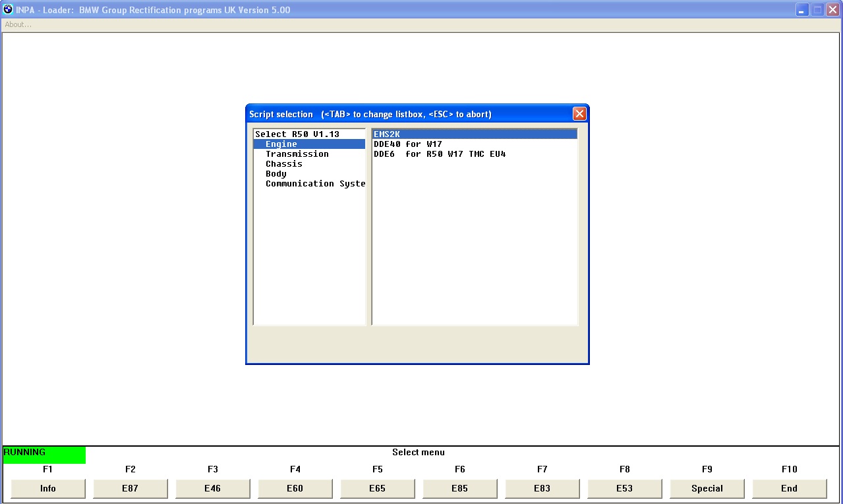Click the E85 model button
Screen dimensions: 843x504
459,488
